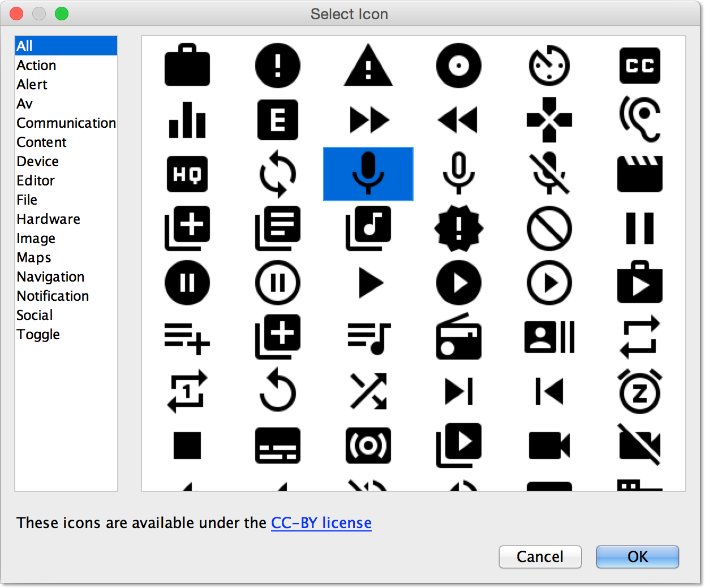The image size is (705, 588).
Task: Pick the closed caption icon
Action: coord(639,66)
